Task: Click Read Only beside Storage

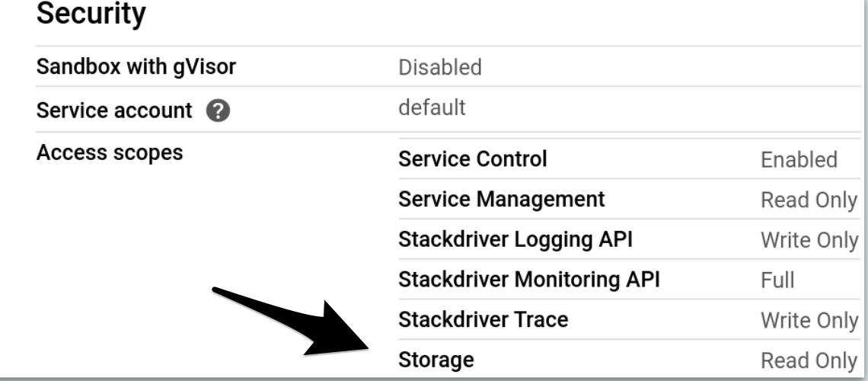Action: tap(809, 360)
